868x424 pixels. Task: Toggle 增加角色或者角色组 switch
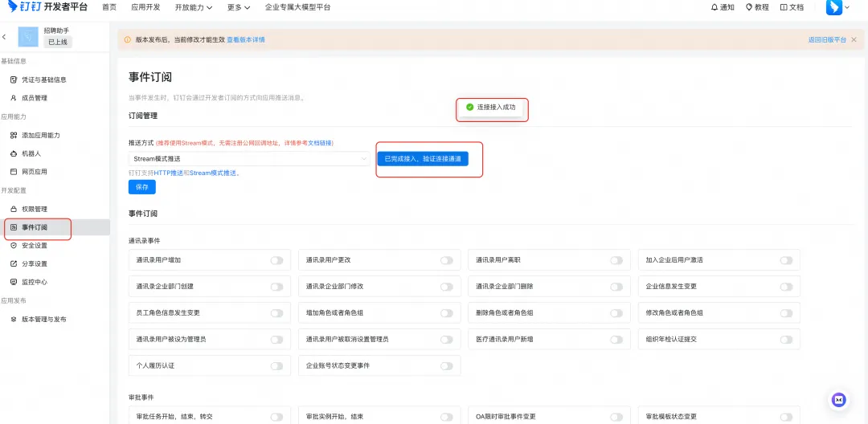pyautogui.click(x=447, y=313)
